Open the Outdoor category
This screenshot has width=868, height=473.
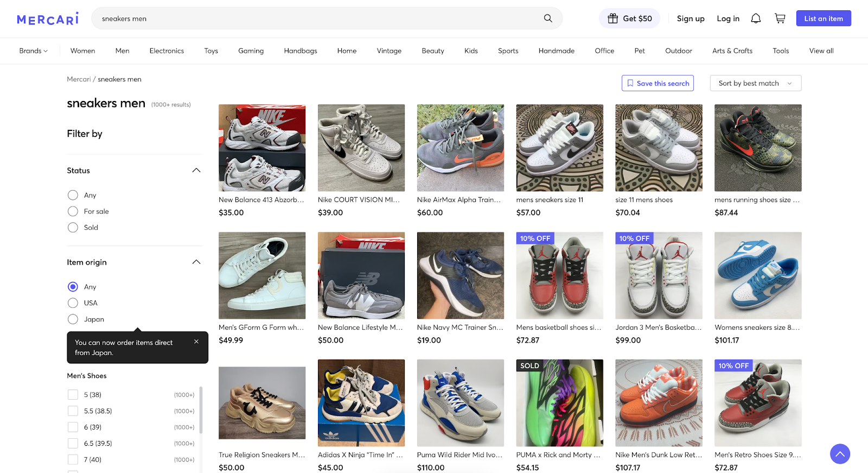click(x=679, y=51)
